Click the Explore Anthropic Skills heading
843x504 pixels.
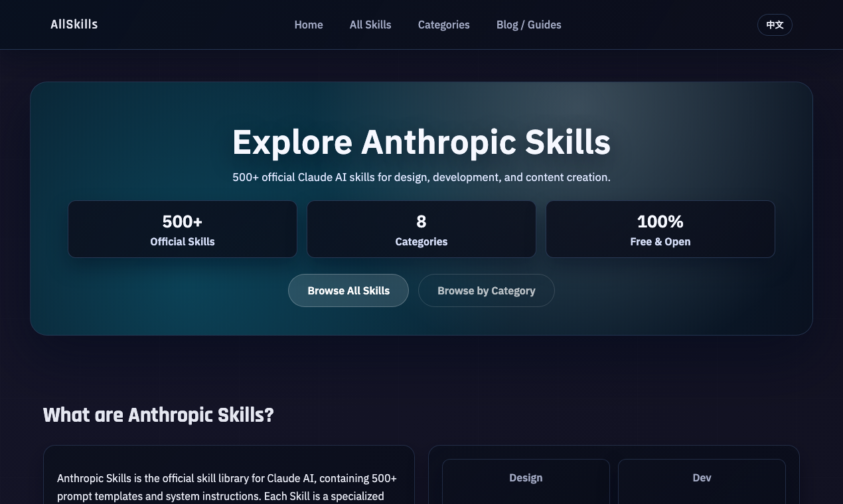[421, 141]
